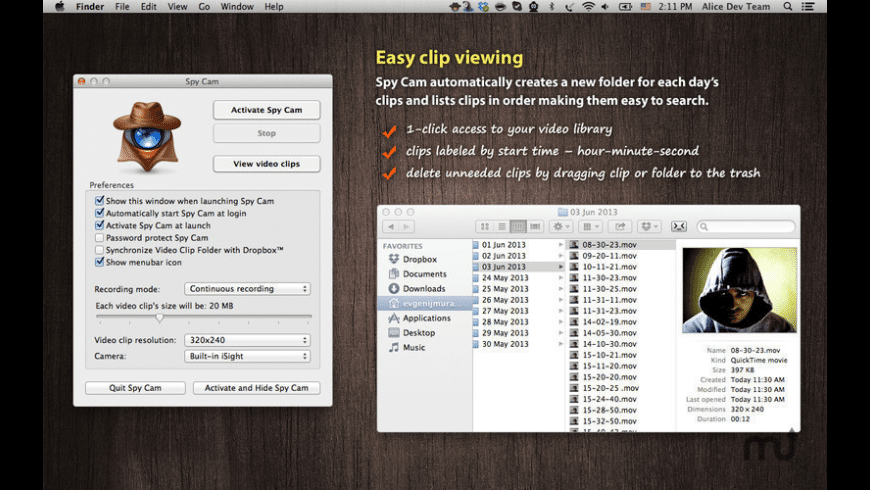Open the Video clip resolution dropdown
This screenshot has height=490, width=870.
point(247,340)
